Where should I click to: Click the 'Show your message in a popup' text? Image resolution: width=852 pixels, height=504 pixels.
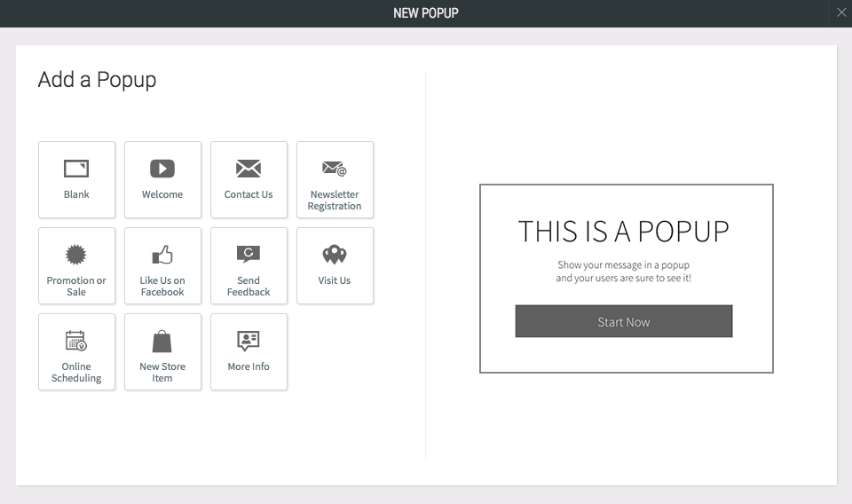623,265
